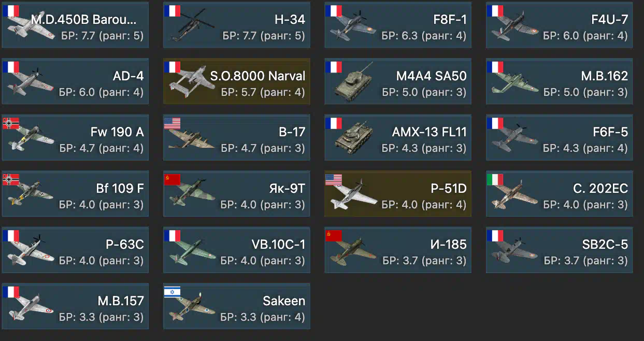Open the M.D.450B Barou... vehicle card
This screenshot has width=644, height=341.
75,25
